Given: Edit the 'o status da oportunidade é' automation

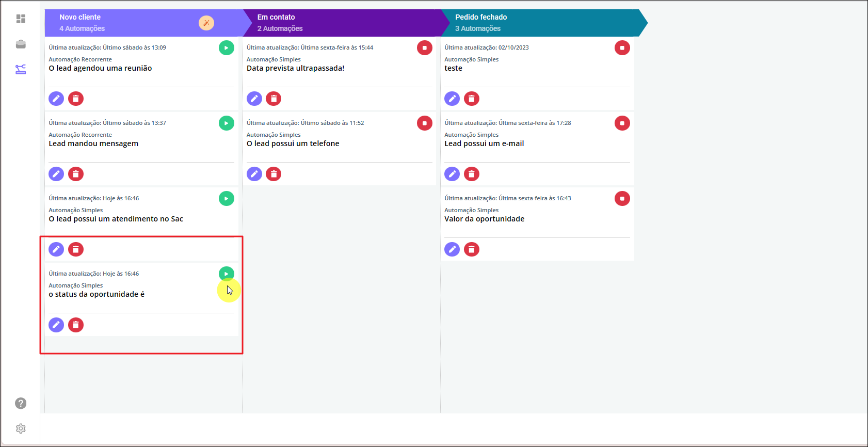Looking at the screenshot, I should (56, 325).
